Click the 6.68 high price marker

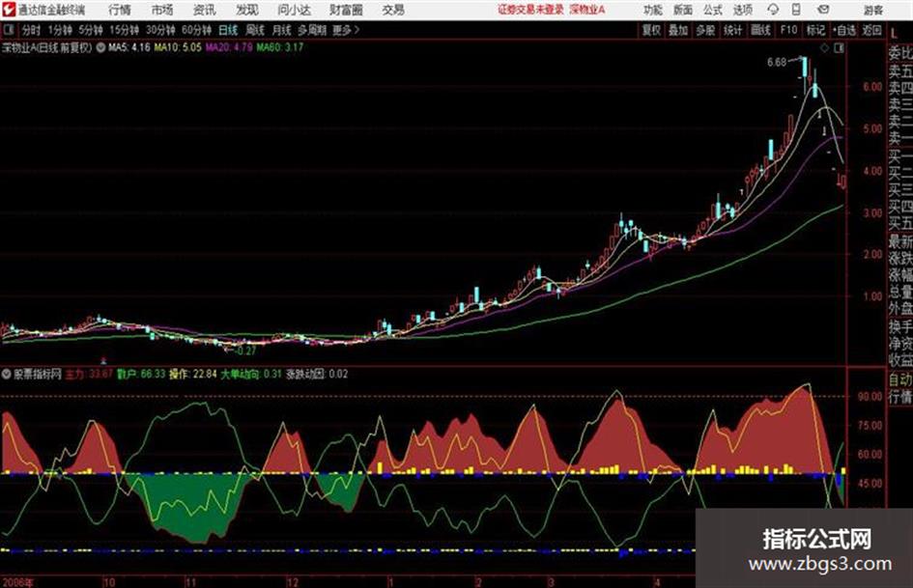[777, 63]
